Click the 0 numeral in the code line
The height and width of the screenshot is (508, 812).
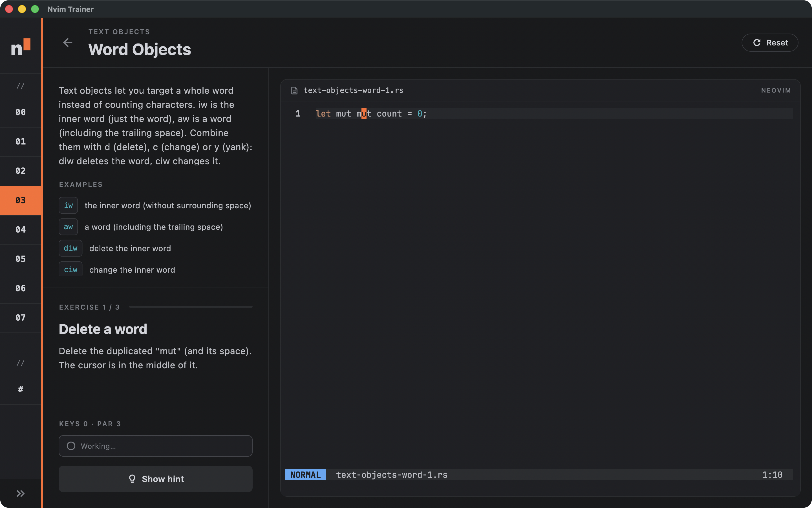(x=420, y=113)
